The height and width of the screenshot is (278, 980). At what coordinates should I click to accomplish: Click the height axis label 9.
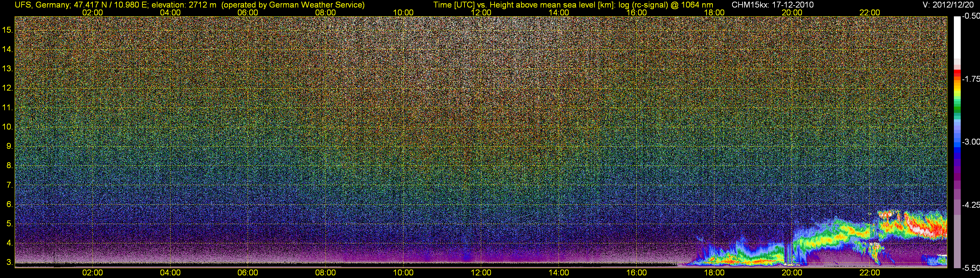[x=9, y=146]
